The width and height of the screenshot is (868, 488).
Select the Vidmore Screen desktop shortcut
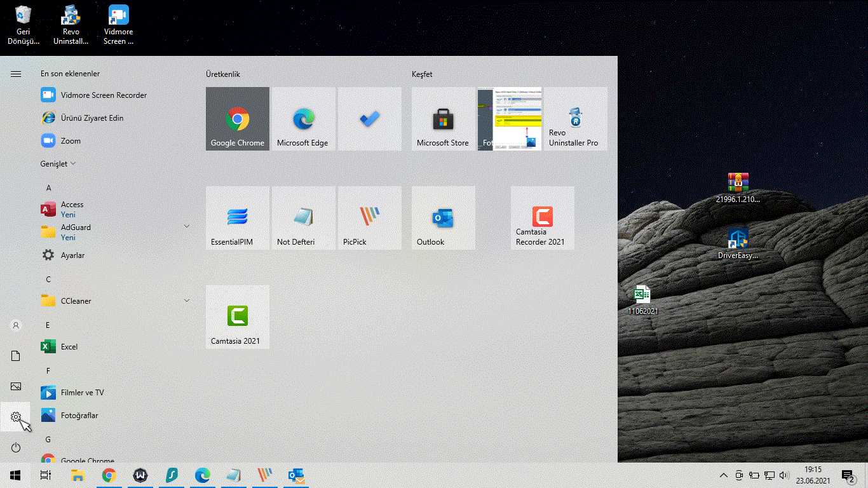(119, 25)
